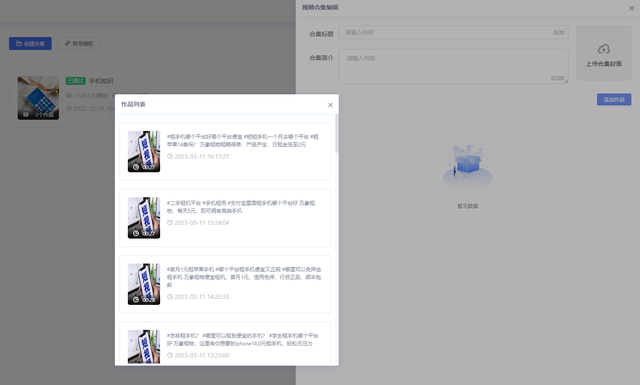Click the 账号授权 button
Screen dimensions: 640x385
pyautogui.click(x=79, y=43)
